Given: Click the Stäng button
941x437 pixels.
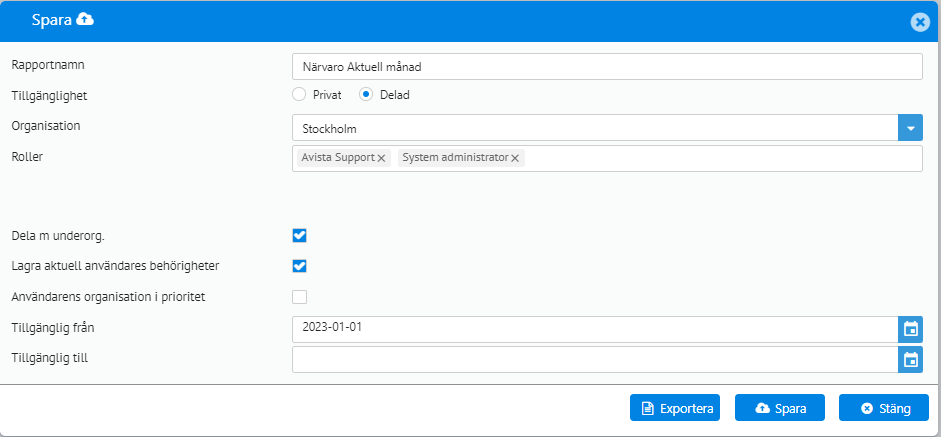Looking at the screenshot, I should [884, 409].
